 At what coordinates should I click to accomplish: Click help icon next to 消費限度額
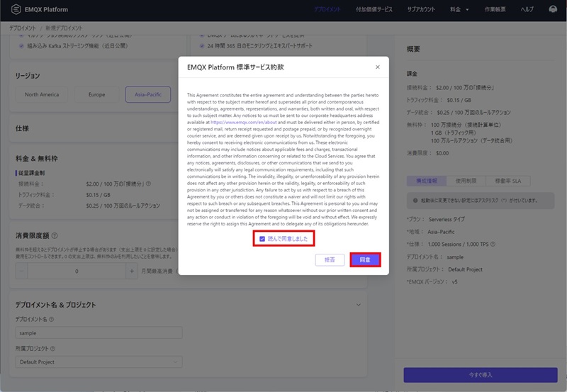click(x=55, y=236)
